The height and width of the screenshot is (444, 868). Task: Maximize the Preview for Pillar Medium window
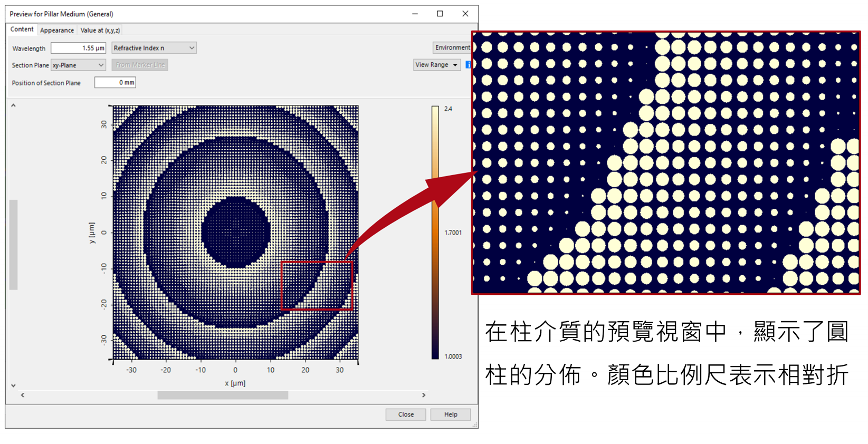440,14
